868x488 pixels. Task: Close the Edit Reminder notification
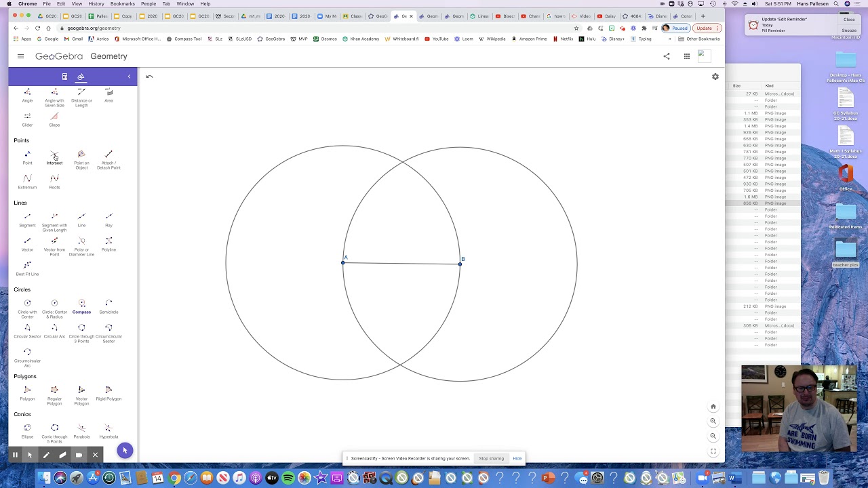click(849, 20)
